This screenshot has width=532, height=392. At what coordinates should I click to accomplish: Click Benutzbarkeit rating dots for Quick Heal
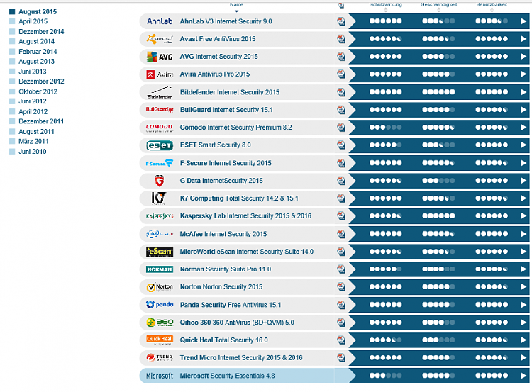pyautogui.click(x=492, y=340)
